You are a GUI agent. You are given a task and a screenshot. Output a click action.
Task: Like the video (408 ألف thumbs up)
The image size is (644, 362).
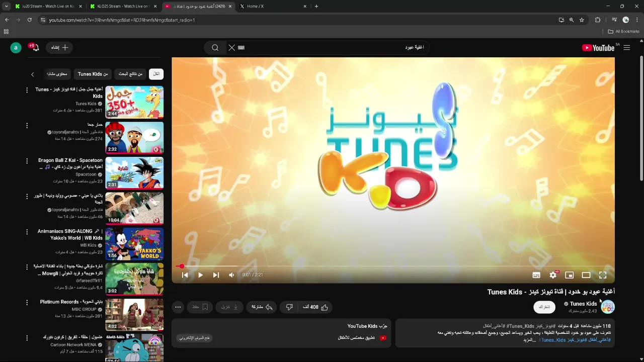click(316, 307)
